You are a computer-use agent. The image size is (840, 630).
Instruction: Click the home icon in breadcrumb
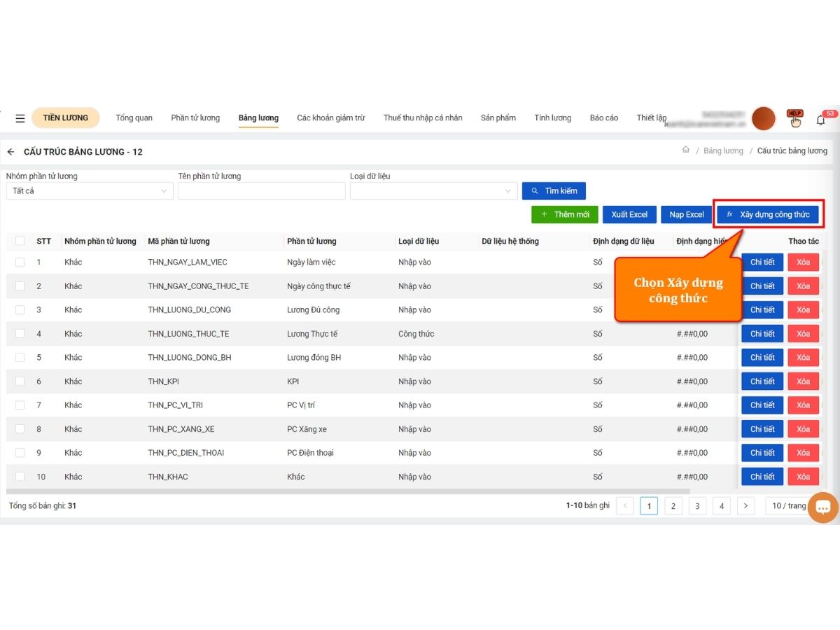[x=686, y=150]
